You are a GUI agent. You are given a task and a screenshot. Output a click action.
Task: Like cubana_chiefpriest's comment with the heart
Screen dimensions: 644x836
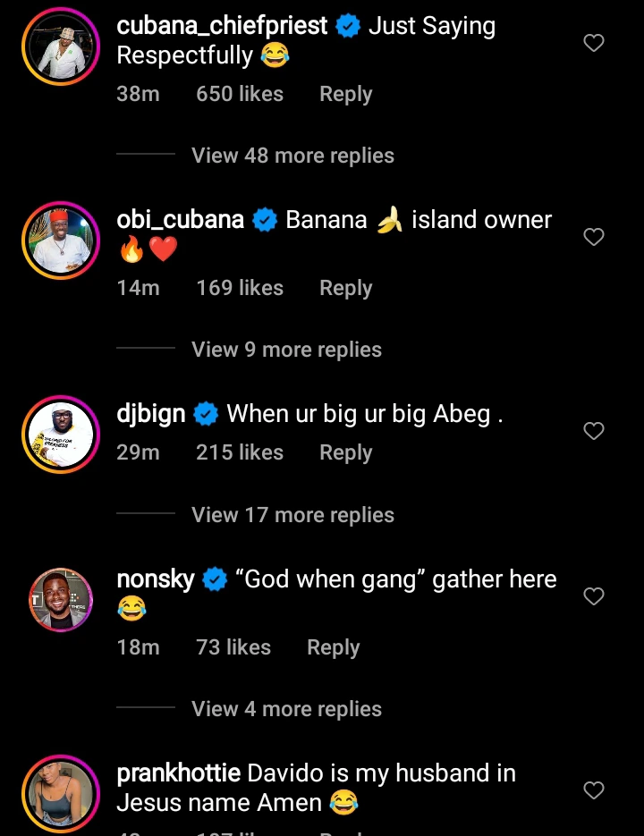[594, 43]
